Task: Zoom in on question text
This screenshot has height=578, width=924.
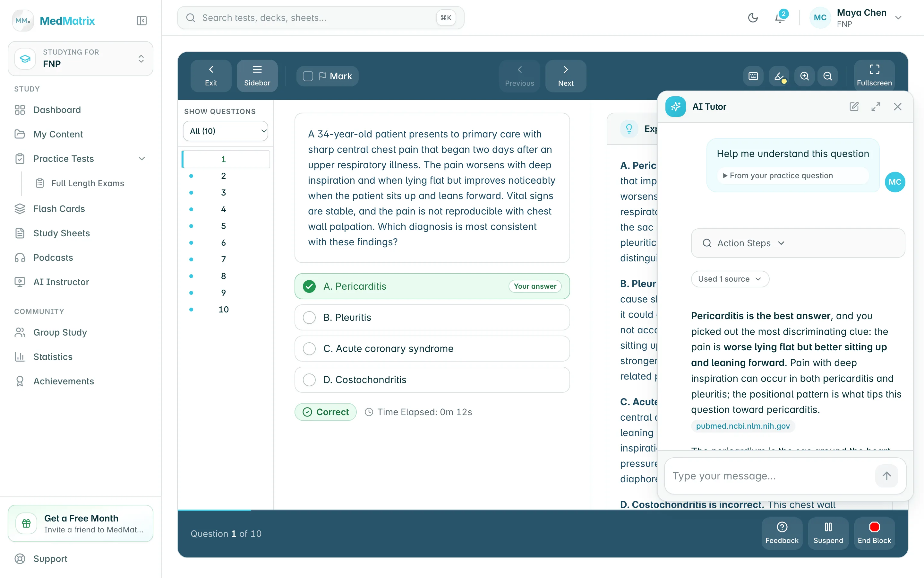Action: click(805, 76)
